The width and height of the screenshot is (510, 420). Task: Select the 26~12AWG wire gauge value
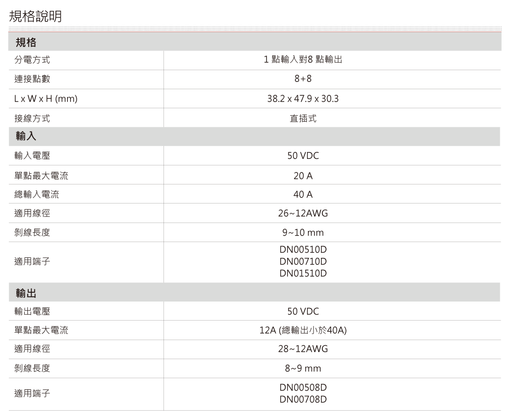coord(303,214)
